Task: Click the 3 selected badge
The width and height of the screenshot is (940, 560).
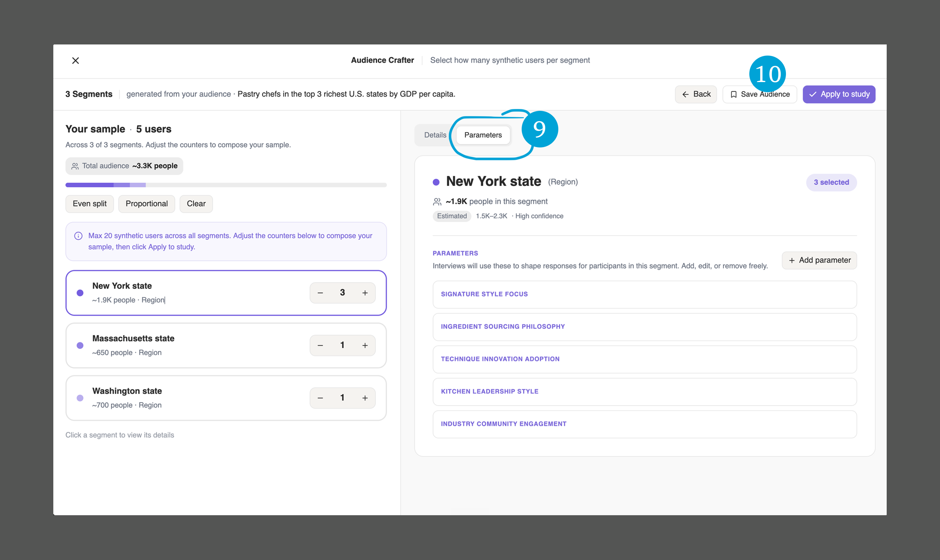Action: pos(831,182)
